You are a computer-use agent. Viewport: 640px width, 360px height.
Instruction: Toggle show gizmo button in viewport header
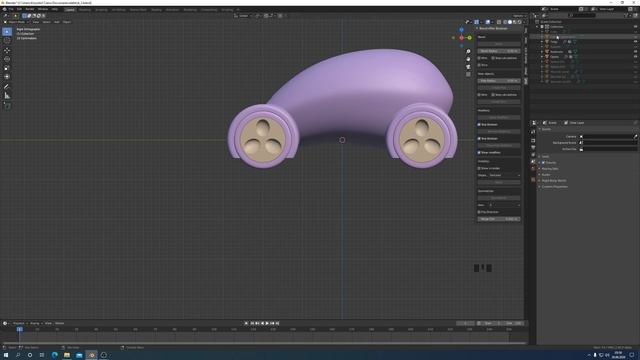(476, 22)
